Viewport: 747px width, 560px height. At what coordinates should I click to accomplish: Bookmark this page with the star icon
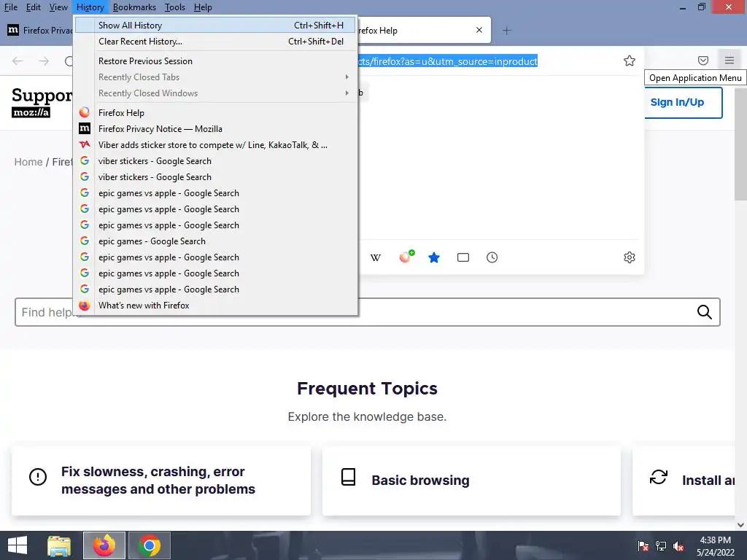pyautogui.click(x=629, y=61)
